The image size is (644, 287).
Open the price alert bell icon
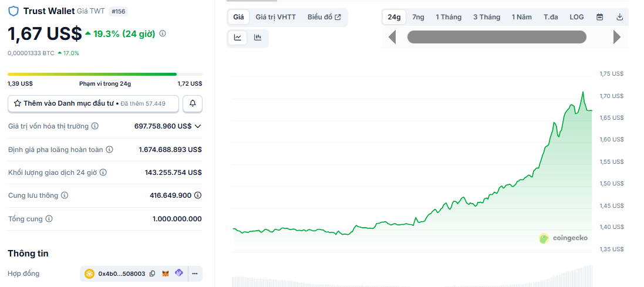coord(192,103)
